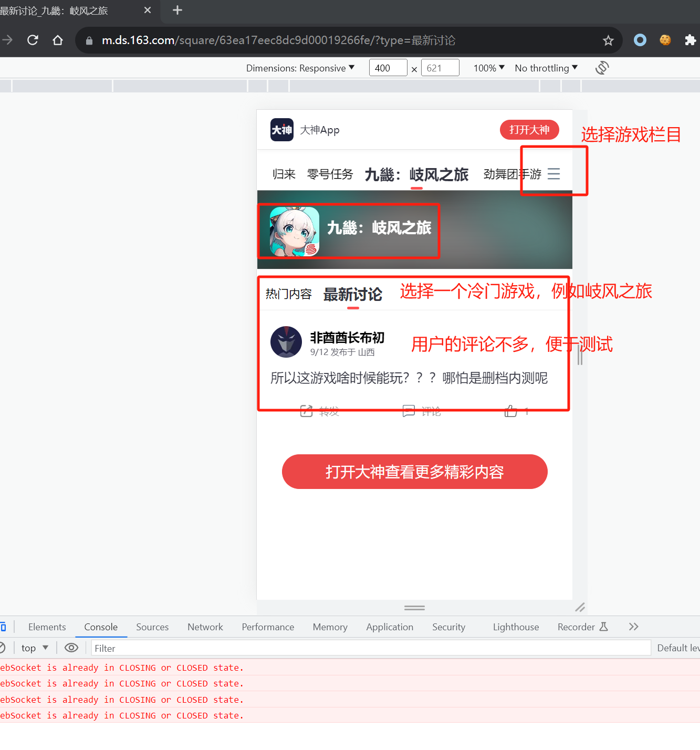Switch to the Console tab
The height and width of the screenshot is (750, 700).
101,627
